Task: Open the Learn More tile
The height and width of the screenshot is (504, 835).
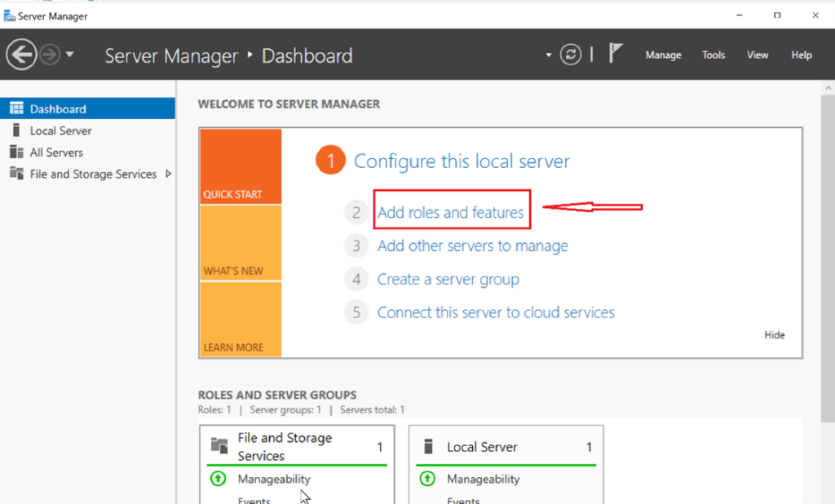Action: 241,319
